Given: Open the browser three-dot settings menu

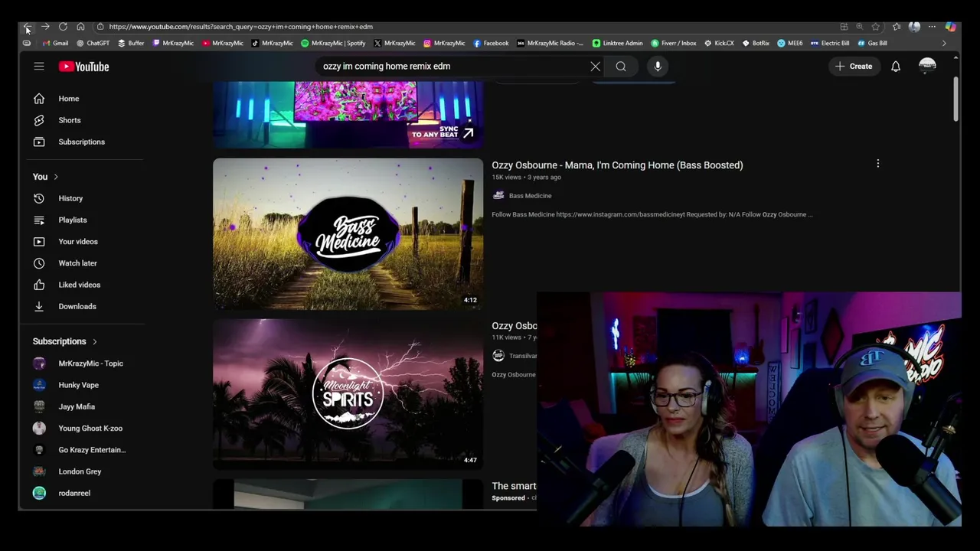Looking at the screenshot, I should pos(932,27).
